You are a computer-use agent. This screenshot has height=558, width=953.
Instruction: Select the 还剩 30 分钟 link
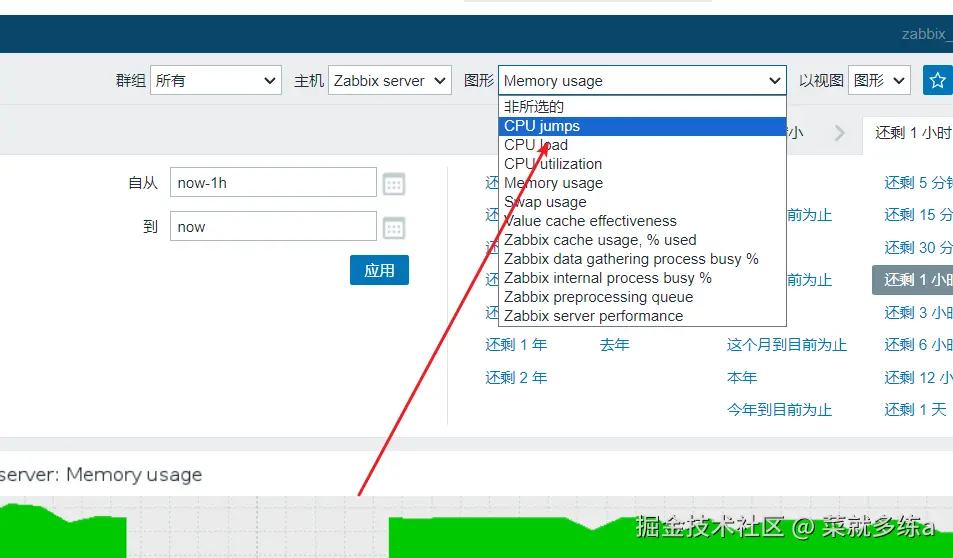pyautogui.click(x=918, y=247)
